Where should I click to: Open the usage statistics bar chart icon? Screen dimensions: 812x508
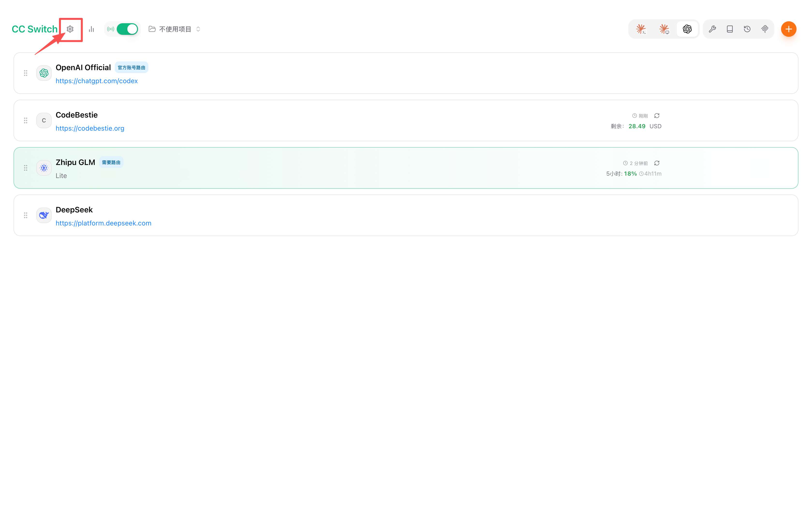pos(91,29)
